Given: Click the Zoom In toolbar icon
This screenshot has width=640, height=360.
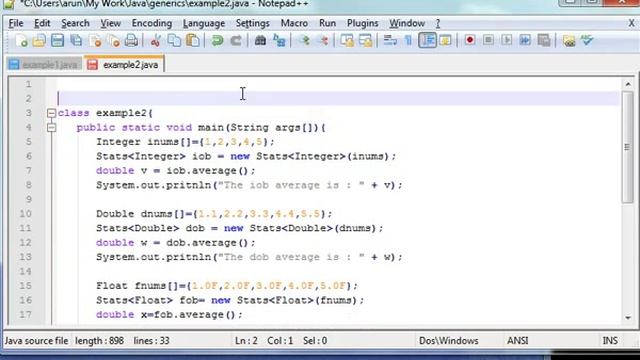Looking at the screenshot, I should pyautogui.click(x=304, y=40).
